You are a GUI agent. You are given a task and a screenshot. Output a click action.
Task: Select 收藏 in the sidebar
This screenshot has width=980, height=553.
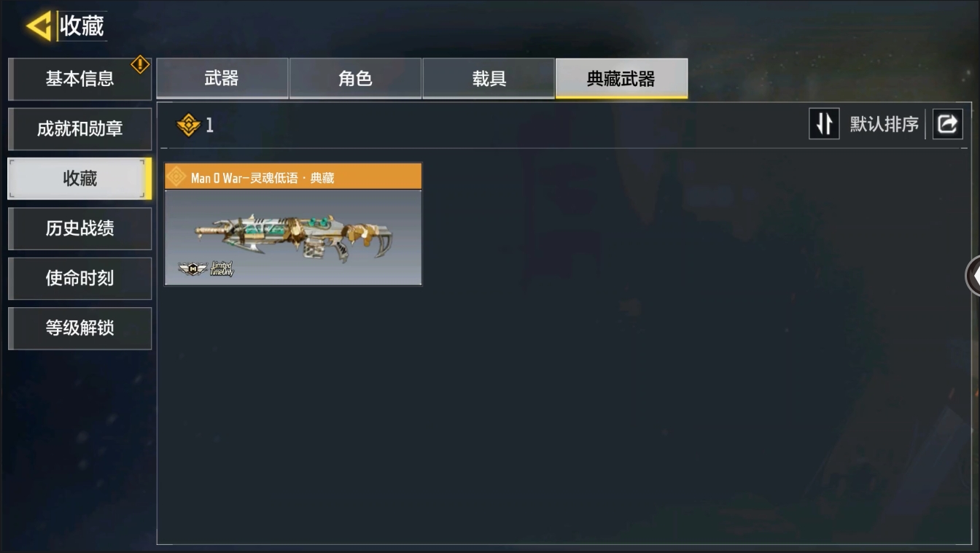coord(79,179)
